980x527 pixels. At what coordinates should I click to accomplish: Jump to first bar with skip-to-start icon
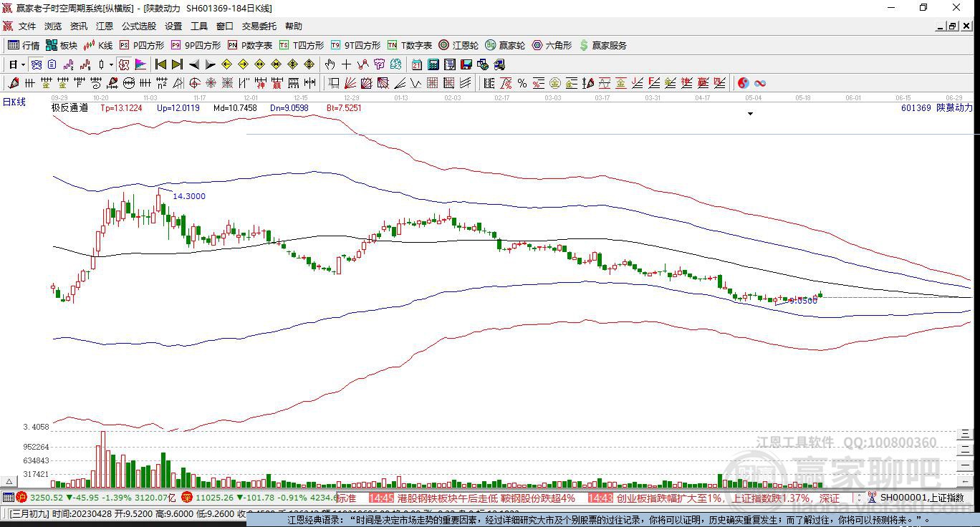(160, 64)
